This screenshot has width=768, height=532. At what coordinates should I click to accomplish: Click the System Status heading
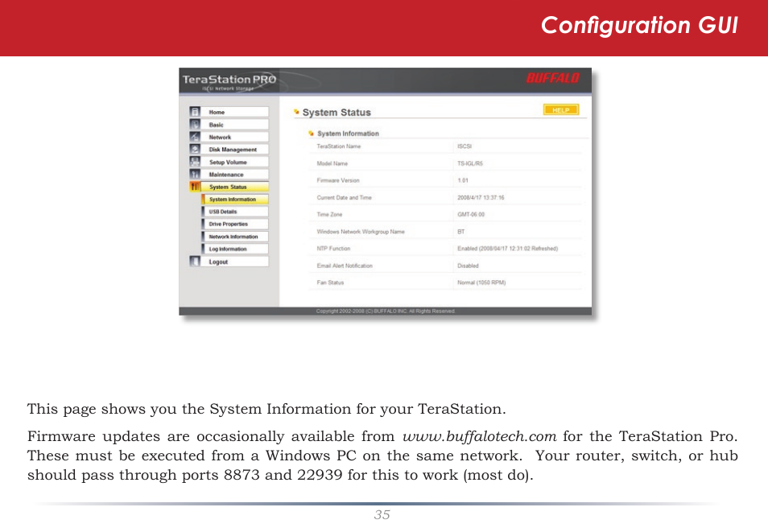[337, 112]
